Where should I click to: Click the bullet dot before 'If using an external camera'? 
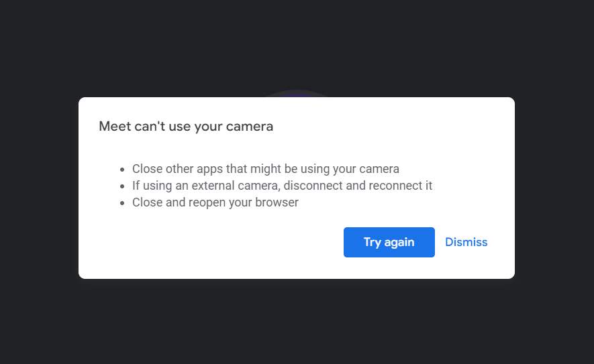122,186
